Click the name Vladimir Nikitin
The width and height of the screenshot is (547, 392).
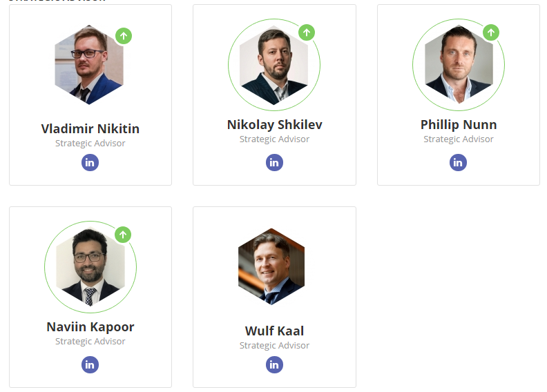90,129
